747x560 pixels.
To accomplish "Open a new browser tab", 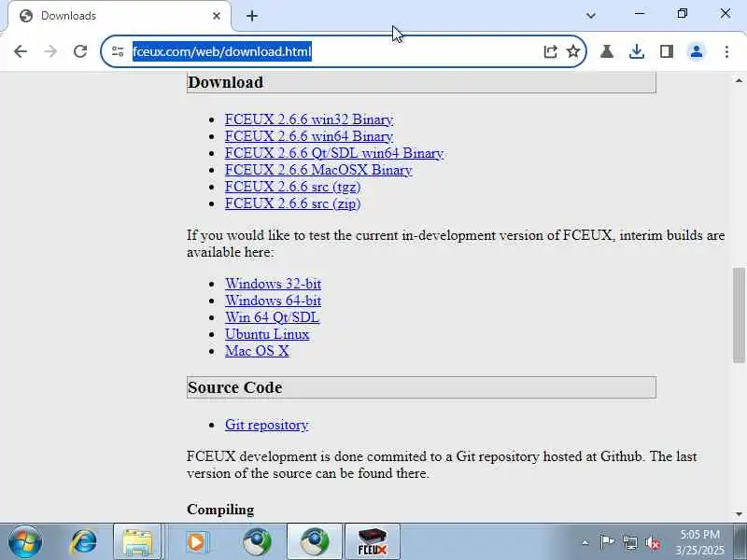I will tap(252, 16).
